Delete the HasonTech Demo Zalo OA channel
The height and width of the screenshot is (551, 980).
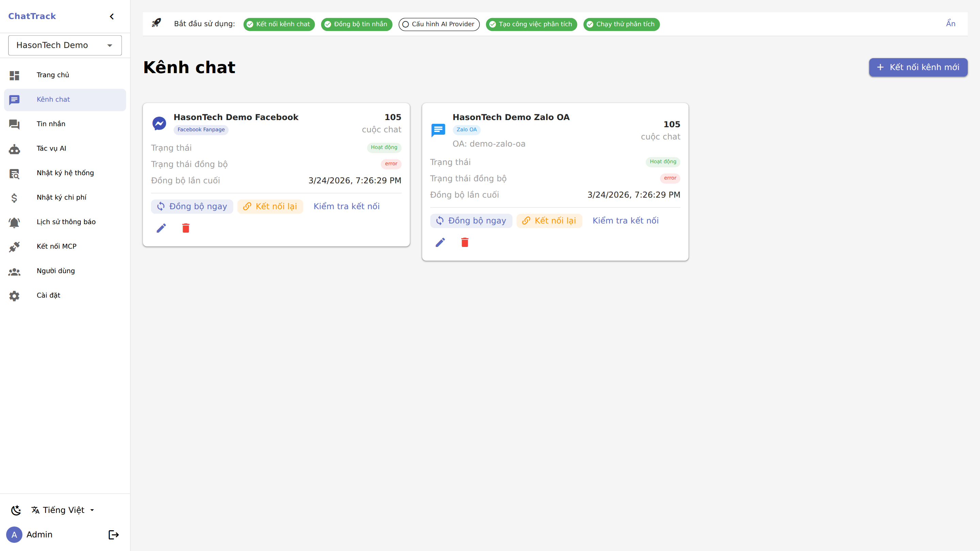464,242
